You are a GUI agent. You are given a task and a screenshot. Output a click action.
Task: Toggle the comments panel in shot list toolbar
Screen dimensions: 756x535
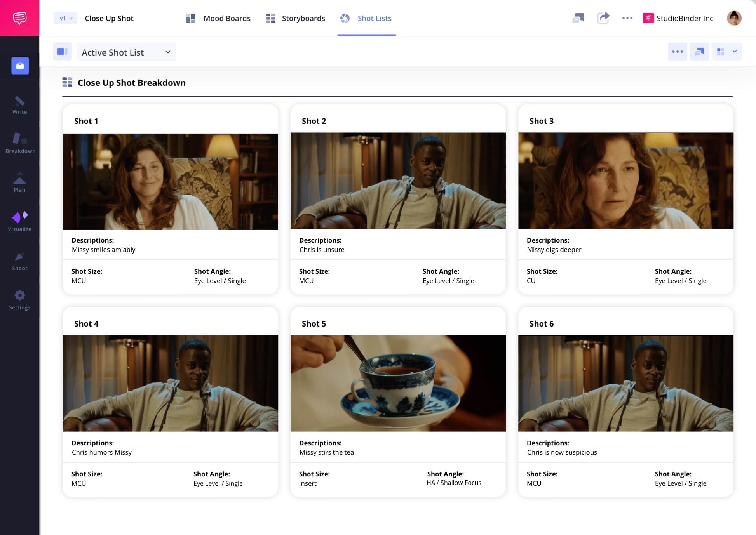(699, 52)
